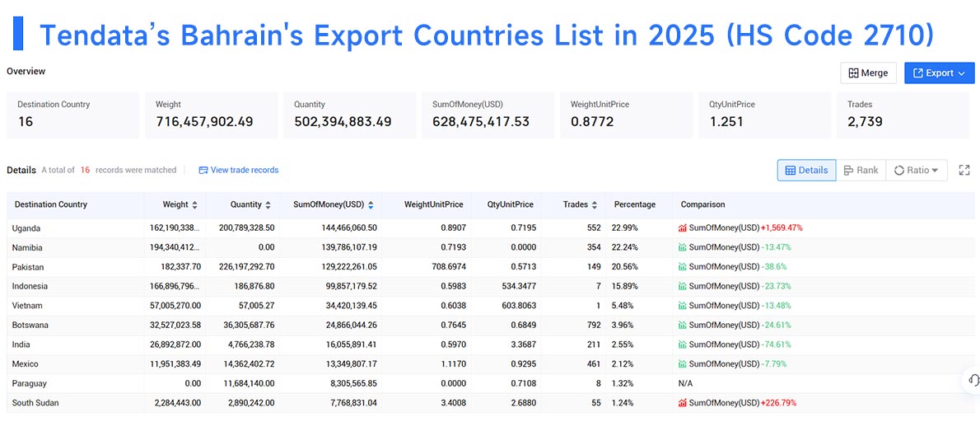Click Vietnam's 5.48% percentage value

click(x=624, y=306)
